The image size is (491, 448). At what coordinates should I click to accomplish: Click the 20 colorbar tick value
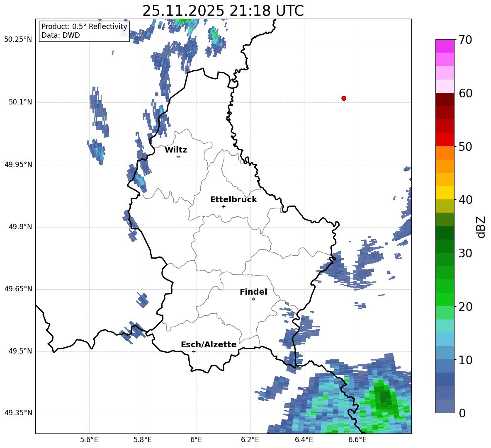click(465, 307)
